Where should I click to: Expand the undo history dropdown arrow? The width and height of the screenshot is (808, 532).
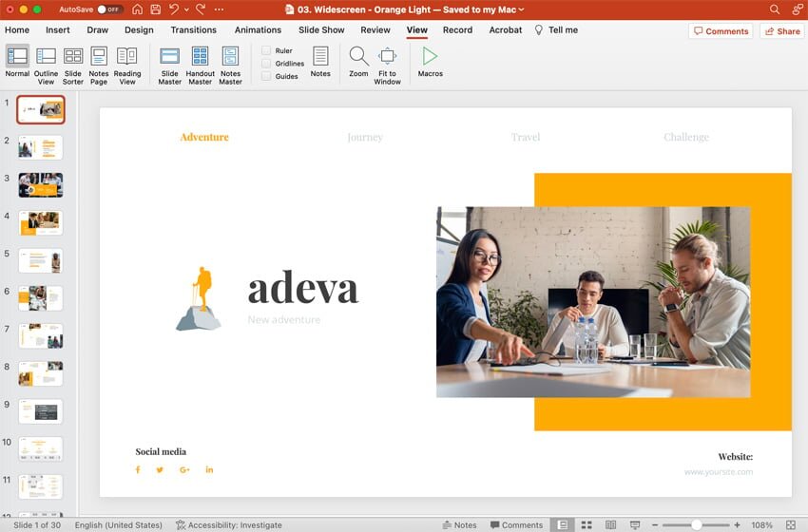point(186,9)
